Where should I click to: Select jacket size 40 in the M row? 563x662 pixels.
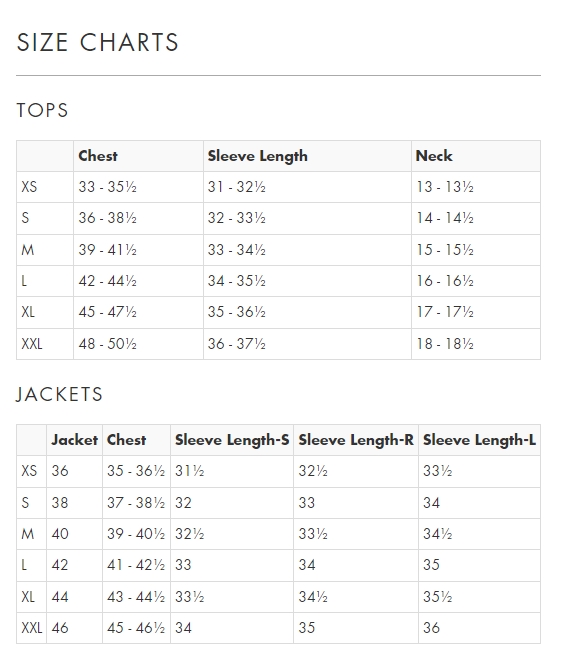pyautogui.click(x=60, y=534)
